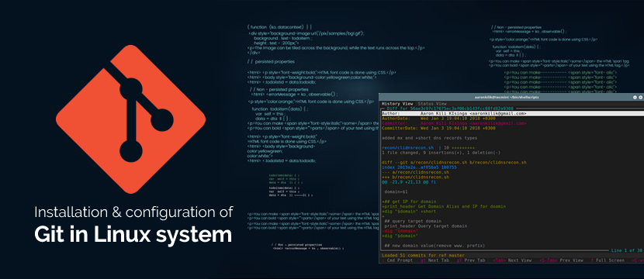Click the 'Git in Linux system' headline

coord(133,236)
